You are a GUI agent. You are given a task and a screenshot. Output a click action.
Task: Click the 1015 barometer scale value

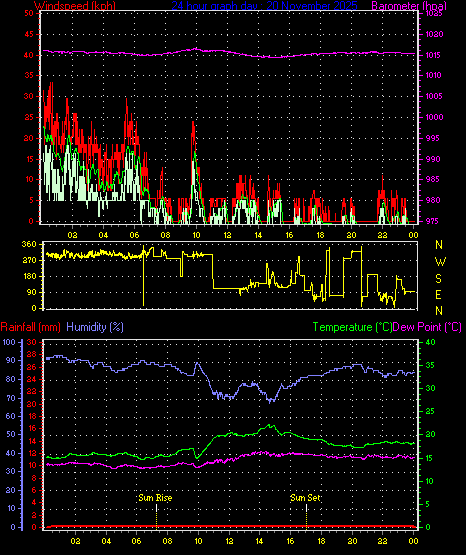coord(433,55)
